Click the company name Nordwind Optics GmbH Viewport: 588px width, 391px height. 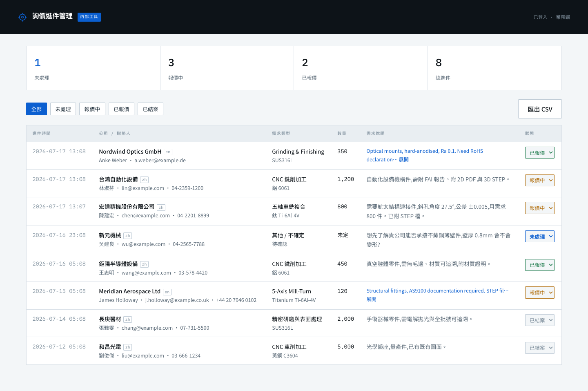[130, 152]
